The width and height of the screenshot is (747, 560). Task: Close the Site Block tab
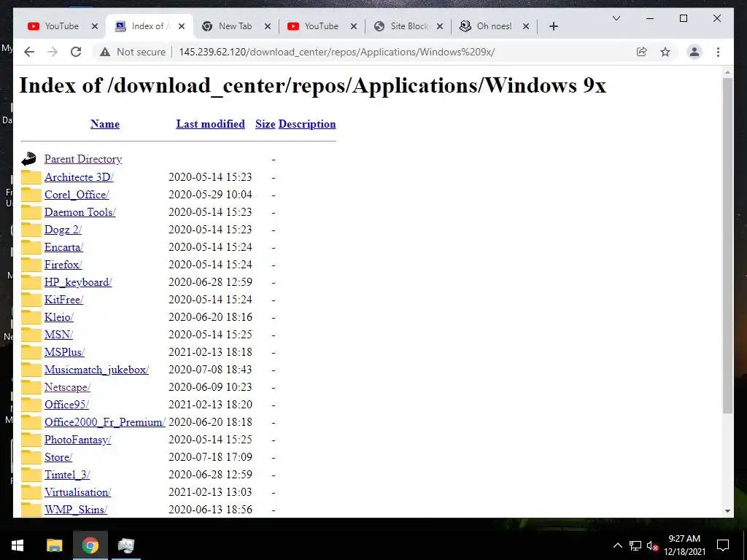[440, 26]
